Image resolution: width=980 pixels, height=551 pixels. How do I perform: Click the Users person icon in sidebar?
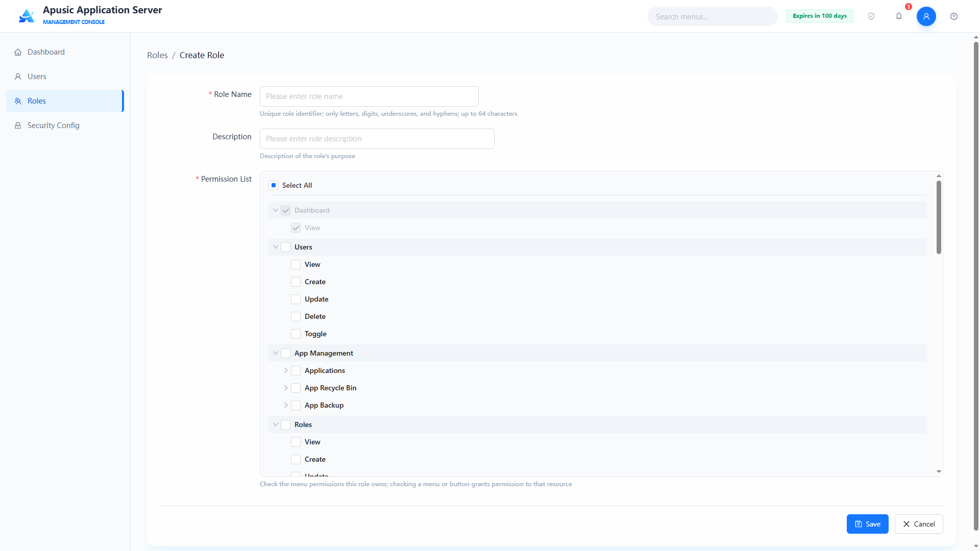tap(18, 77)
